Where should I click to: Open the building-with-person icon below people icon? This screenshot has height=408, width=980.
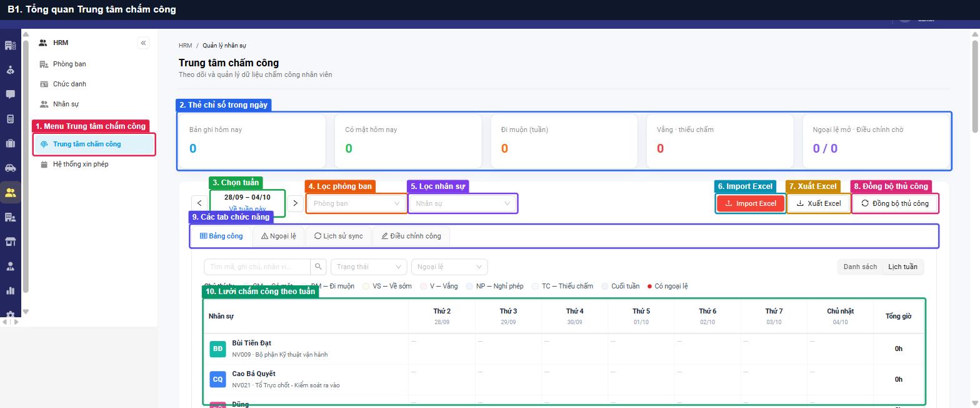tap(10, 217)
